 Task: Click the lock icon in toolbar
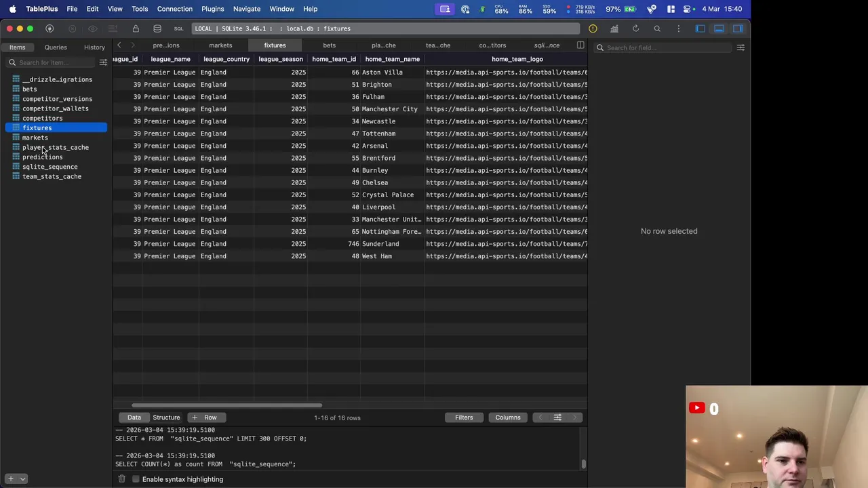[136, 28]
